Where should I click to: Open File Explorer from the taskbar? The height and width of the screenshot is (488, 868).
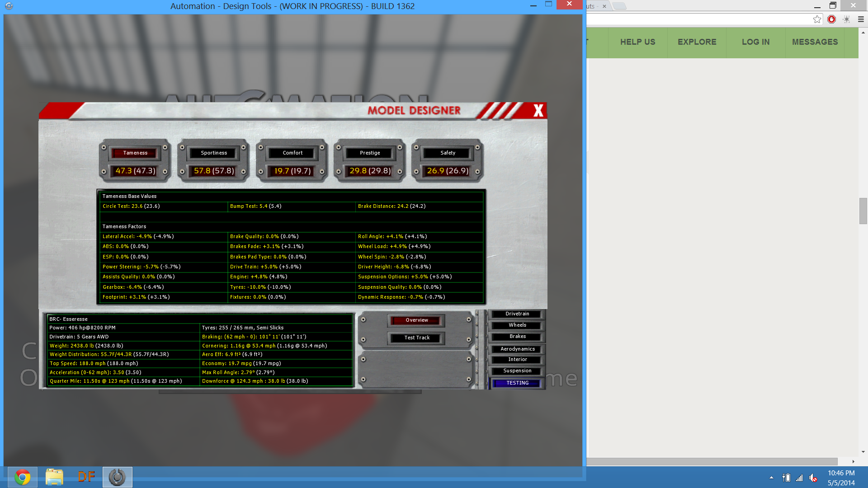pos(54,477)
